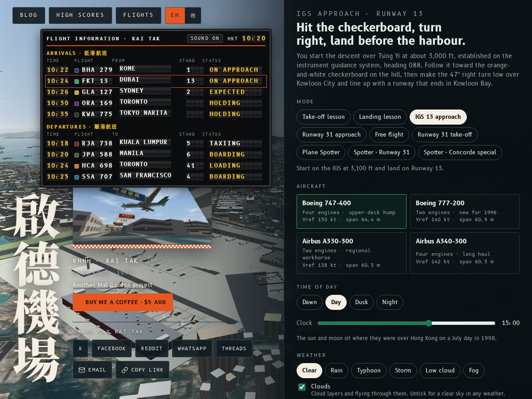
Task: Toggle the Sound On button
Action: pyautogui.click(x=205, y=39)
